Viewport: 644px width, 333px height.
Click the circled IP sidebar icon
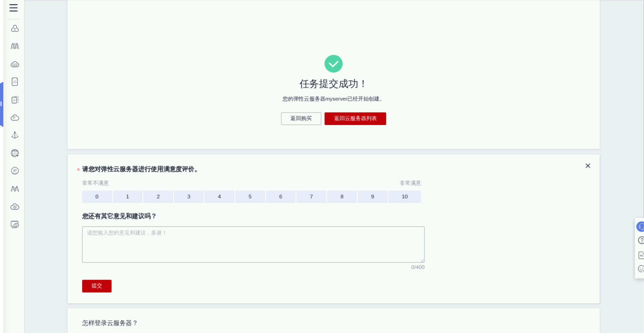15,171
